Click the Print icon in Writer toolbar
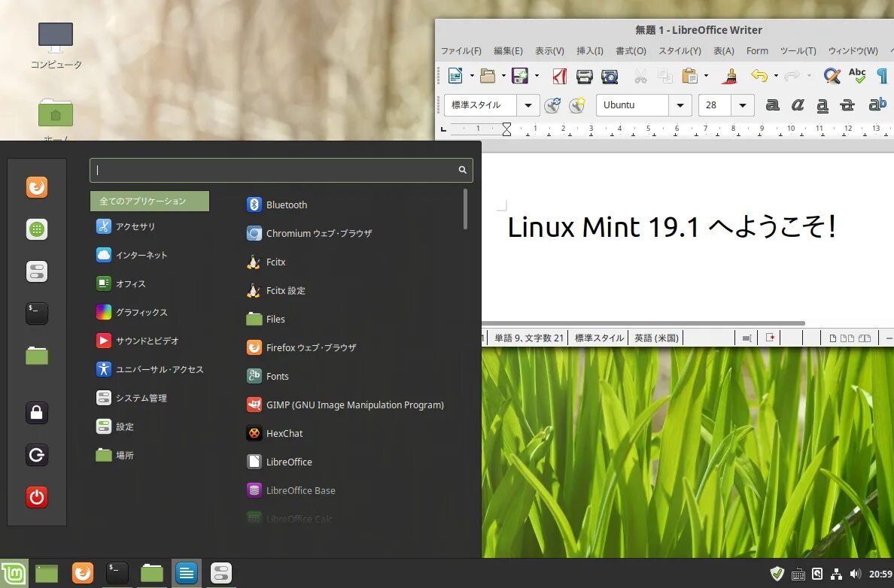Image resolution: width=894 pixels, height=588 pixels. (x=585, y=76)
